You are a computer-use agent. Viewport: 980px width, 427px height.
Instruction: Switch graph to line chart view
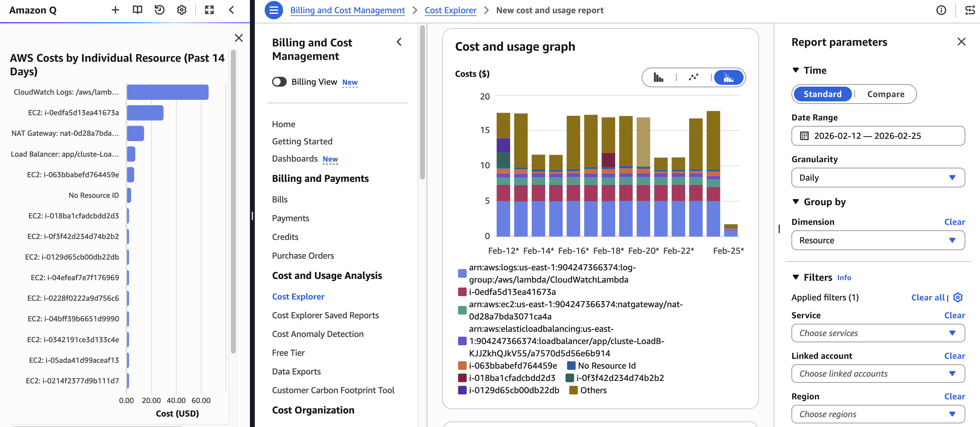[x=693, y=78]
